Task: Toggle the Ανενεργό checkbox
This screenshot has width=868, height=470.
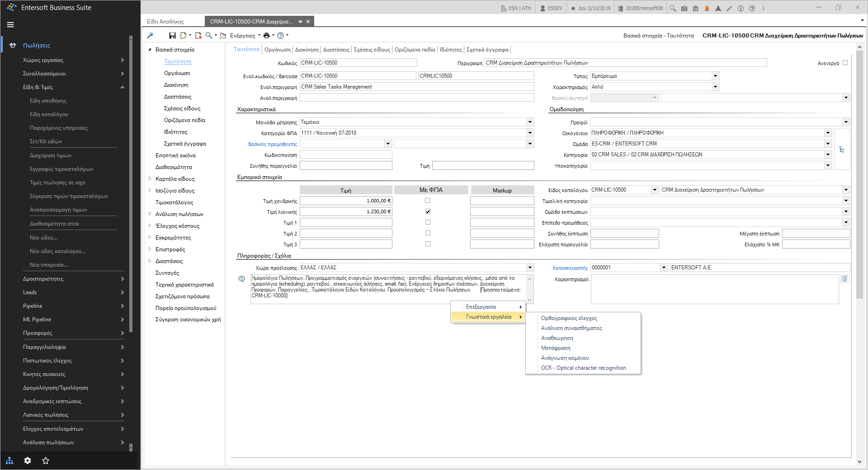Action: tap(845, 63)
